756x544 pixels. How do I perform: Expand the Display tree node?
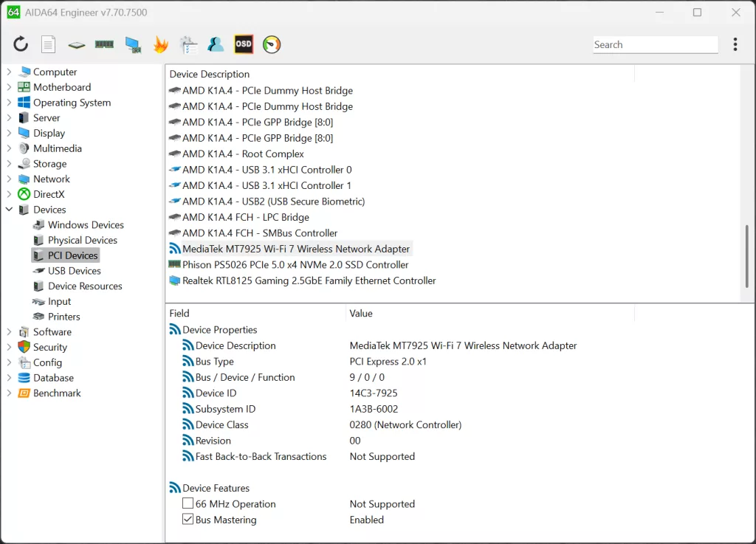(9, 133)
